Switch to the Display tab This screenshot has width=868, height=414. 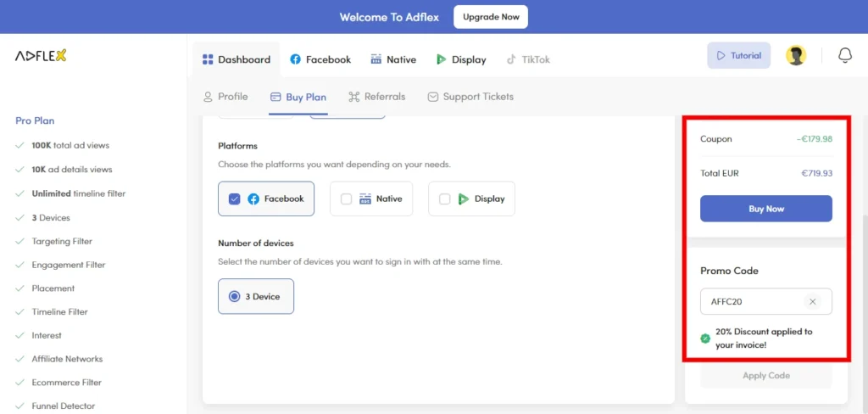coord(461,59)
